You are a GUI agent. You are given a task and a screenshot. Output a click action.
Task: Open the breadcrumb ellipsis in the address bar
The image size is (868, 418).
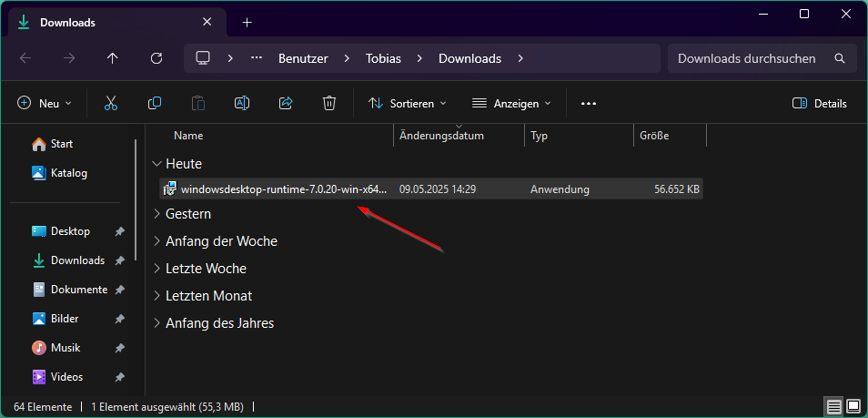(257, 58)
